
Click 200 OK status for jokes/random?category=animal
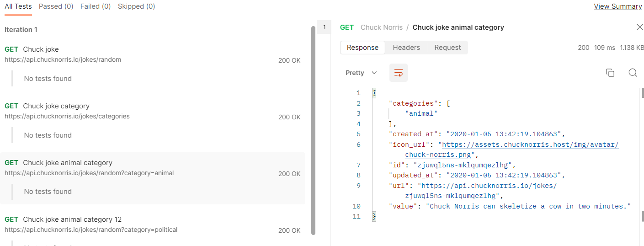289,174
